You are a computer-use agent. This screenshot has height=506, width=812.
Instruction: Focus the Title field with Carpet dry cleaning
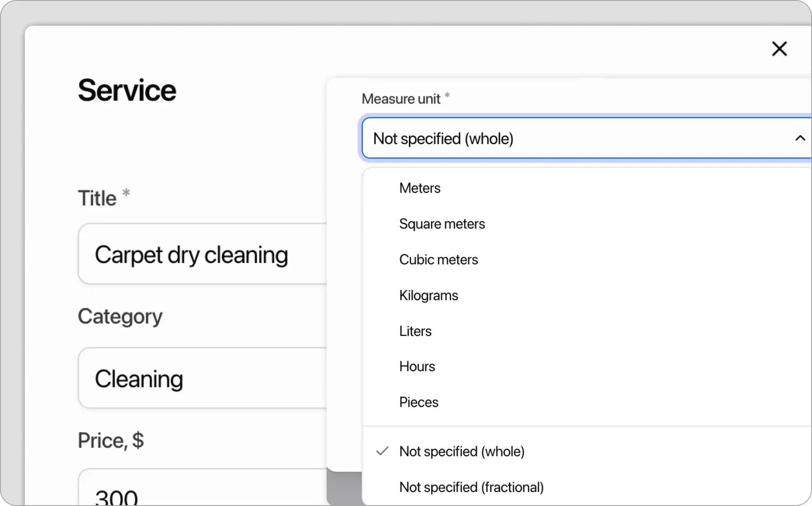(x=203, y=254)
